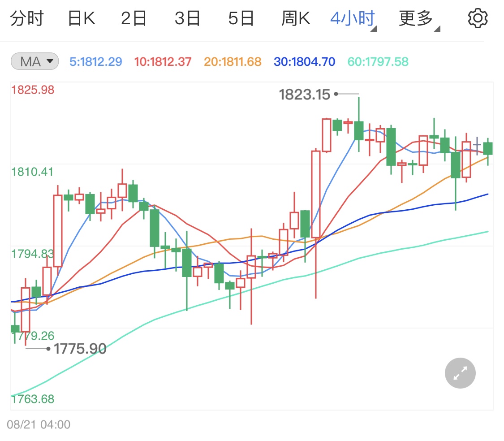
Task: Expand chart to fullscreen with arrows button
Action: (x=460, y=373)
